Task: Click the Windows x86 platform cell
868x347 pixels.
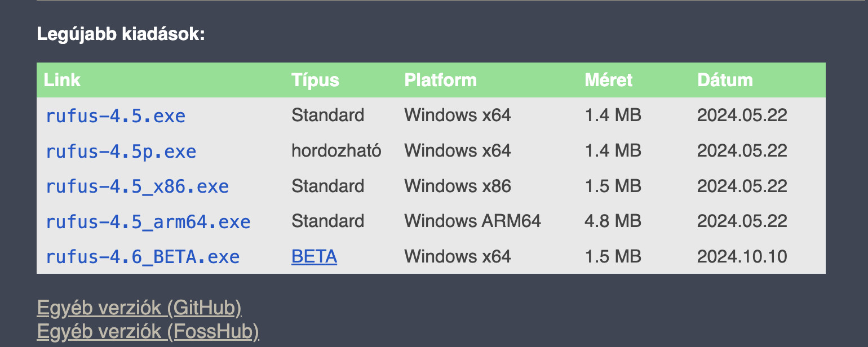Action: point(457,186)
